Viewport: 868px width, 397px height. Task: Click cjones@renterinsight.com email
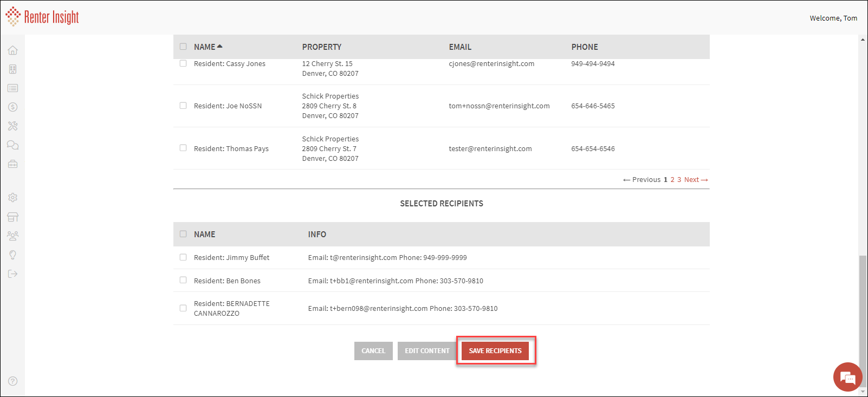tap(491, 64)
